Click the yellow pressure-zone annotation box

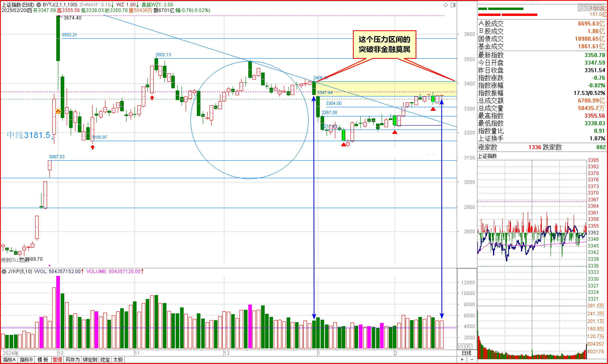point(384,44)
